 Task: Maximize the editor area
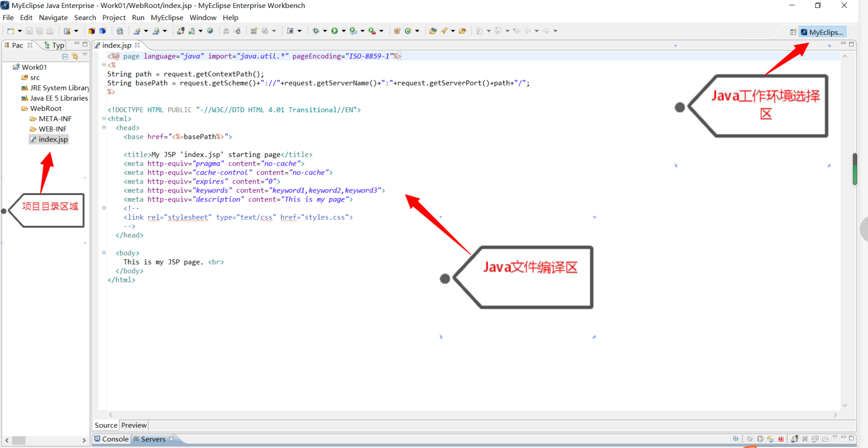pos(852,44)
